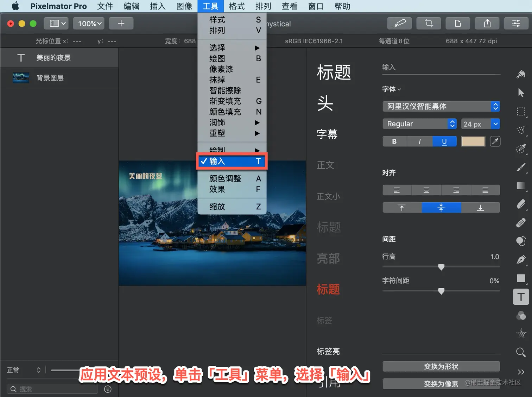
Task: Select the Shape square tool
Action: coord(521,278)
